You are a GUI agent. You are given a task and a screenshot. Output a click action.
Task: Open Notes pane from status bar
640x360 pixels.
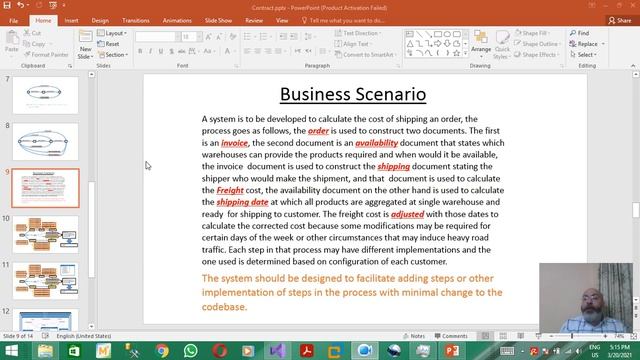point(414,336)
